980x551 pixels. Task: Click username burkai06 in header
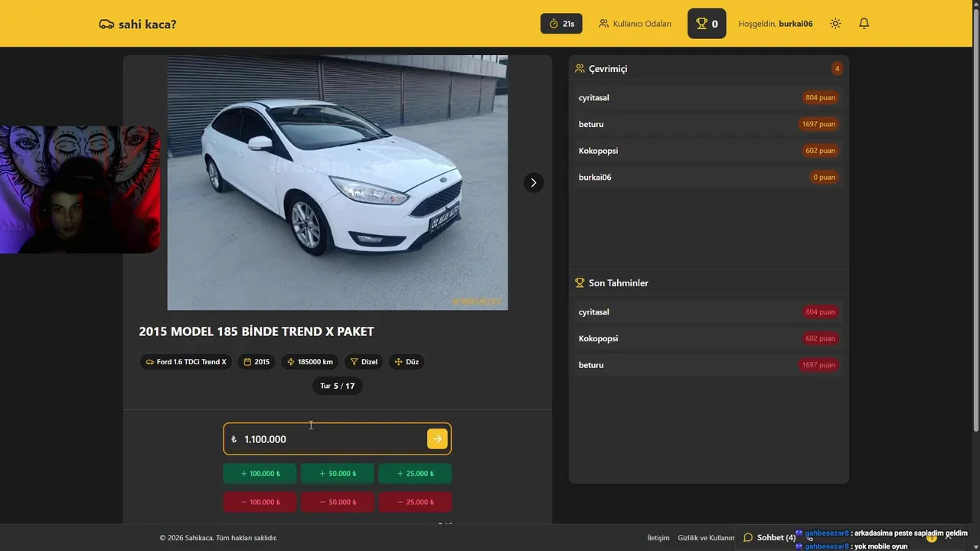pyautogui.click(x=795, y=24)
